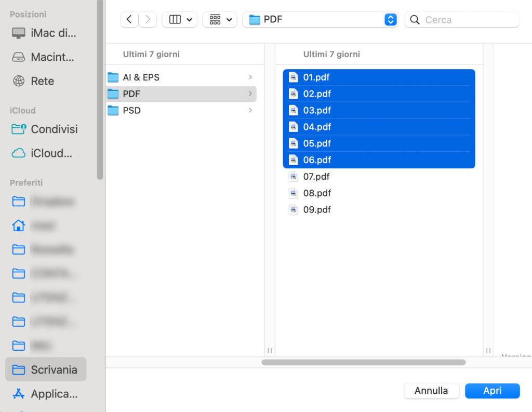532x412 pixels.
Task: Click the sidebar vertical scrollbar
Action: [x=100, y=89]
